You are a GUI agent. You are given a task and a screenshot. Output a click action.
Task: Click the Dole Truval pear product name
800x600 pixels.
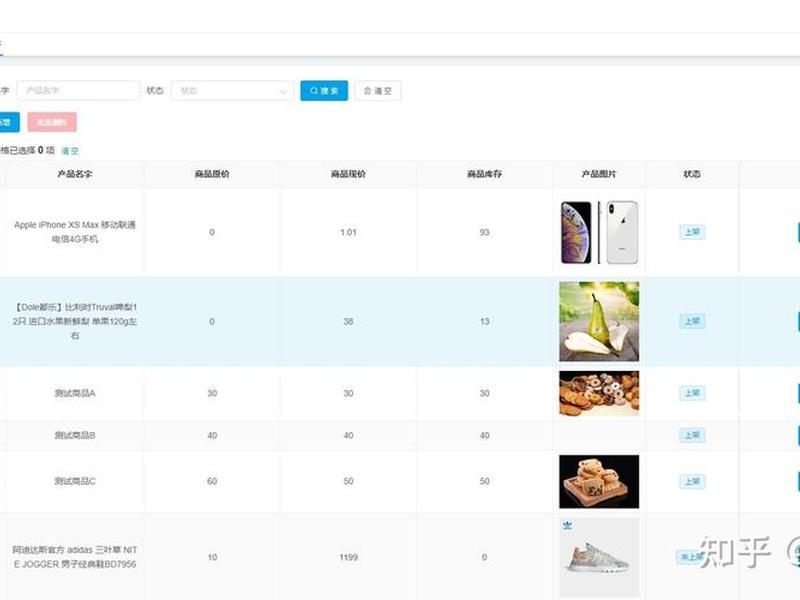[x=74, y=321]
